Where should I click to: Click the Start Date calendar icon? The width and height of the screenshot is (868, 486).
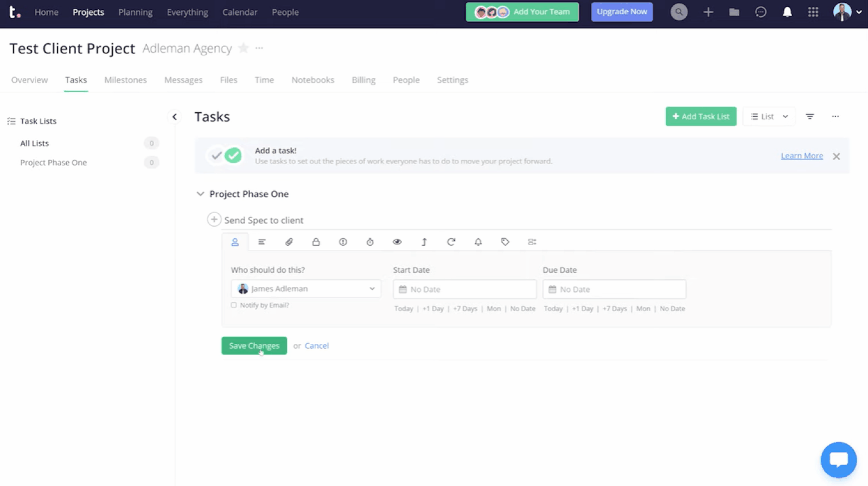tap(403, 289)
